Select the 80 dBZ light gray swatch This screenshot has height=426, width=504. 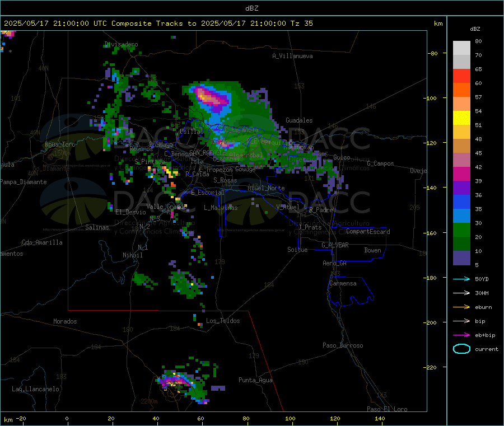[x=461, y=48]
